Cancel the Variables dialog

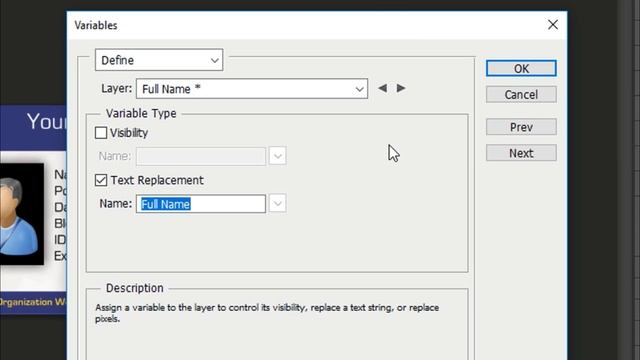coord(521,94)
